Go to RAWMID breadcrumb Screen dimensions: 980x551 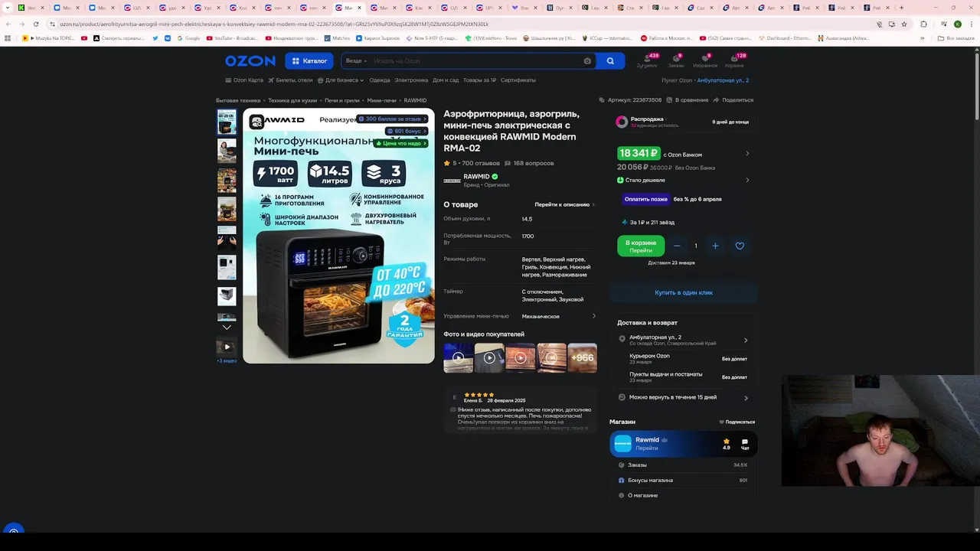click(x=415, y=100)
